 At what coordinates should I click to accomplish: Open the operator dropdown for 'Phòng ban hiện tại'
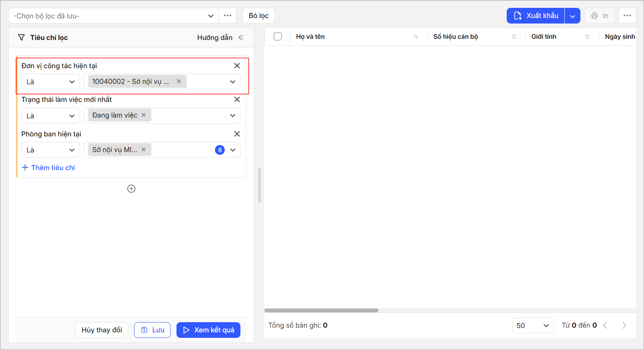click(50, 150)
